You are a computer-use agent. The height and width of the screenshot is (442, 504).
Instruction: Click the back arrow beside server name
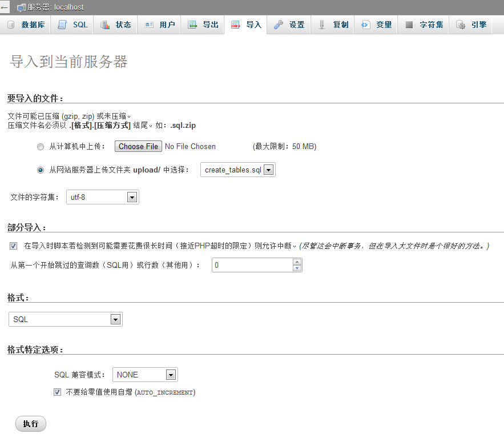pyautogui.click(x=5, y=7)
